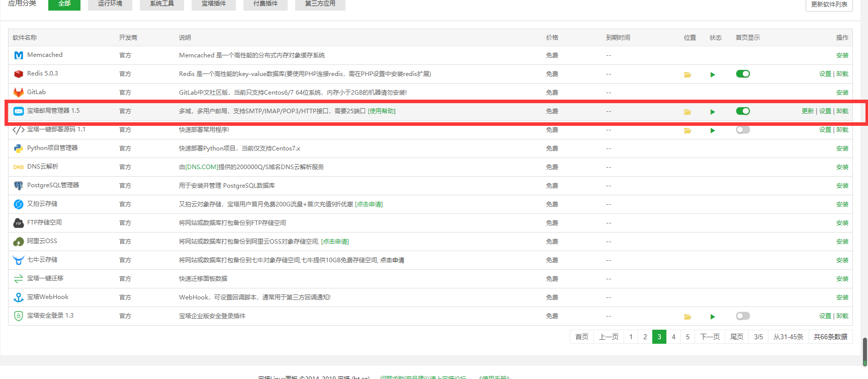
Task: Click the vertical page scrollbar thumb
Action: pos(865,351)
